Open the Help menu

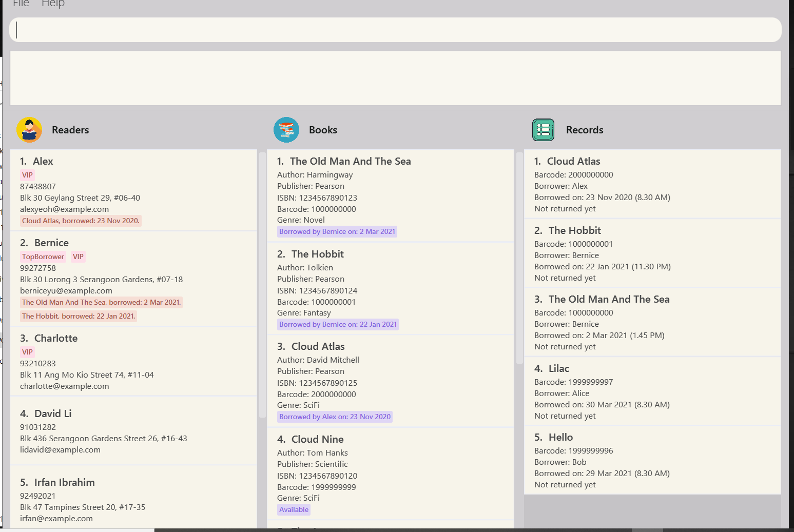53,4
